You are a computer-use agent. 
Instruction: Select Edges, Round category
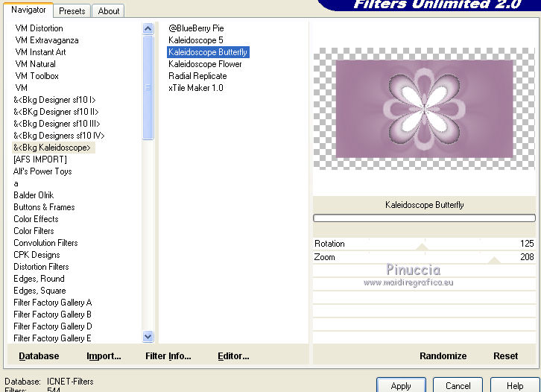click(39, 279)
